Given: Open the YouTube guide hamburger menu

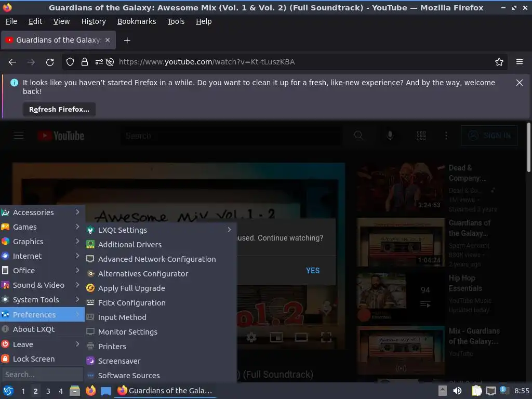Looking at the screenshot, I should tap(19, 136).
